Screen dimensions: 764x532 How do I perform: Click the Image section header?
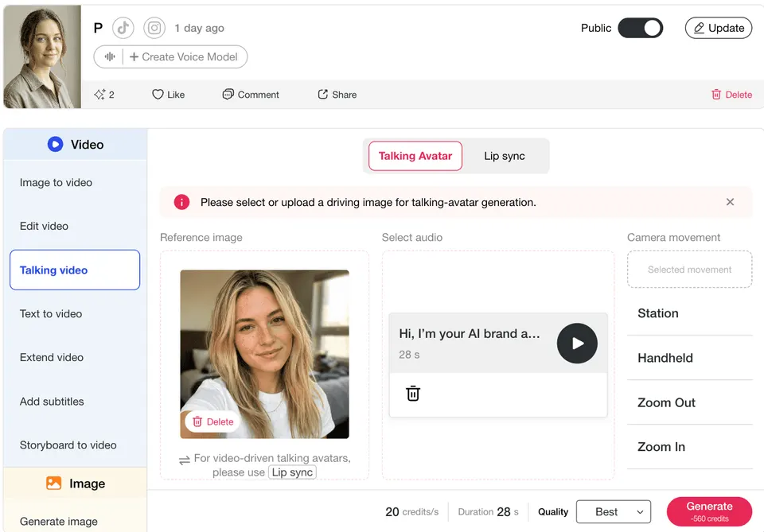click(76, 483)
